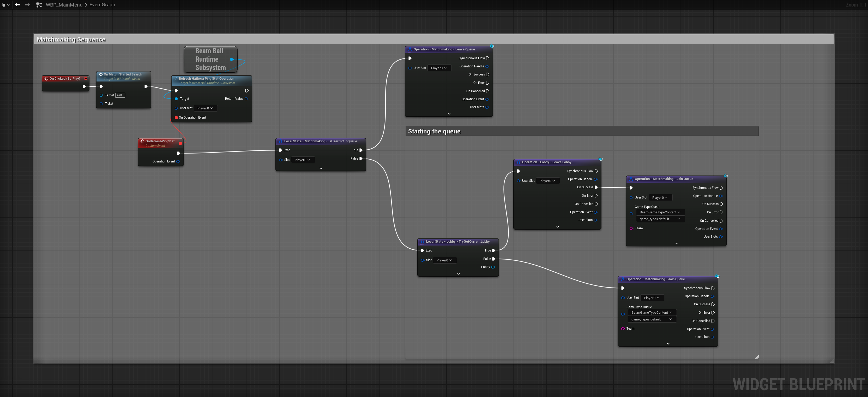Click the On Success pin on the Leave Lobby node
868x397 pixels.
tap(596, 188)
